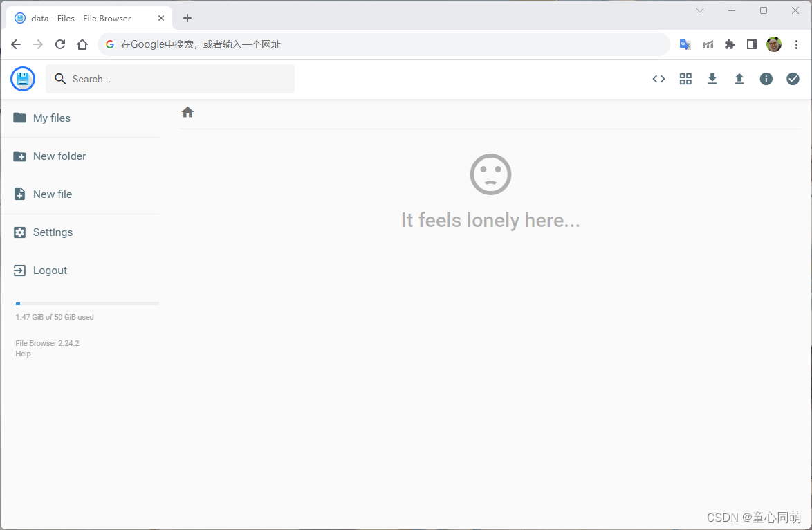
Task: Go home using the breadcrumb house icon
Action: [187, 111]
